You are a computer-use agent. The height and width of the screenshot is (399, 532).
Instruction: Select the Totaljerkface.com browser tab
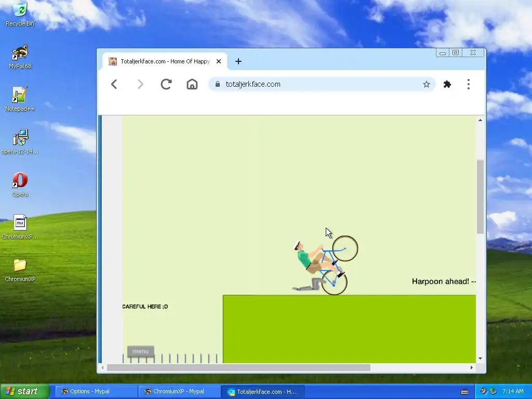point(165,61)
